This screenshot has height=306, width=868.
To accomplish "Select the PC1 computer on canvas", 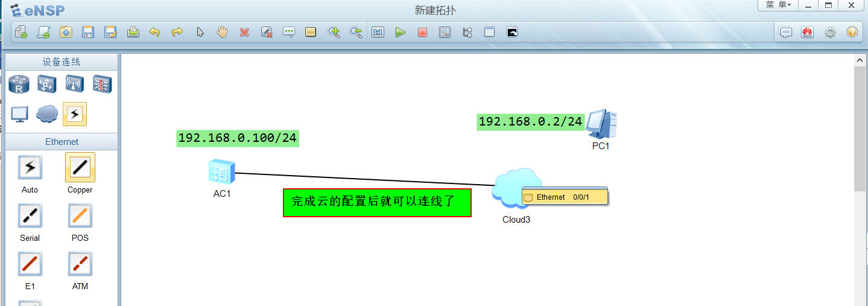I will [601, 124].
